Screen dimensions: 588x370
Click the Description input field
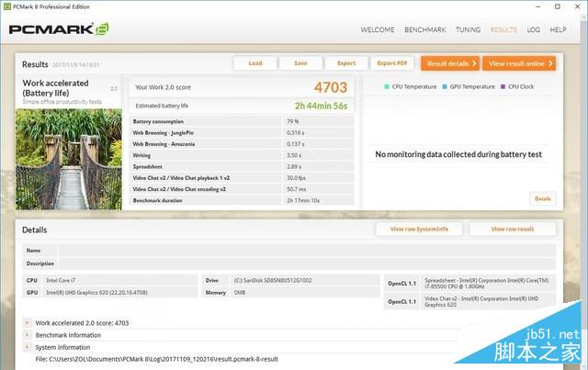click(x=307, y=263)
